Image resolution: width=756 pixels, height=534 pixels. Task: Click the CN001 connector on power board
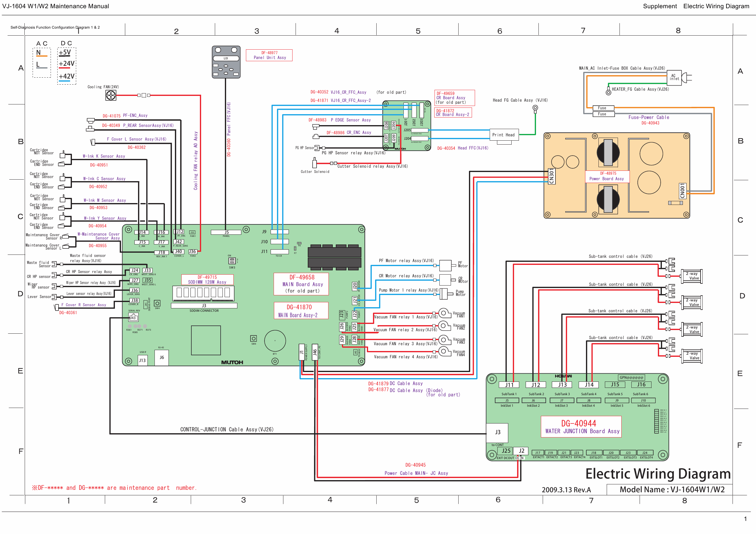coord(683,191)
